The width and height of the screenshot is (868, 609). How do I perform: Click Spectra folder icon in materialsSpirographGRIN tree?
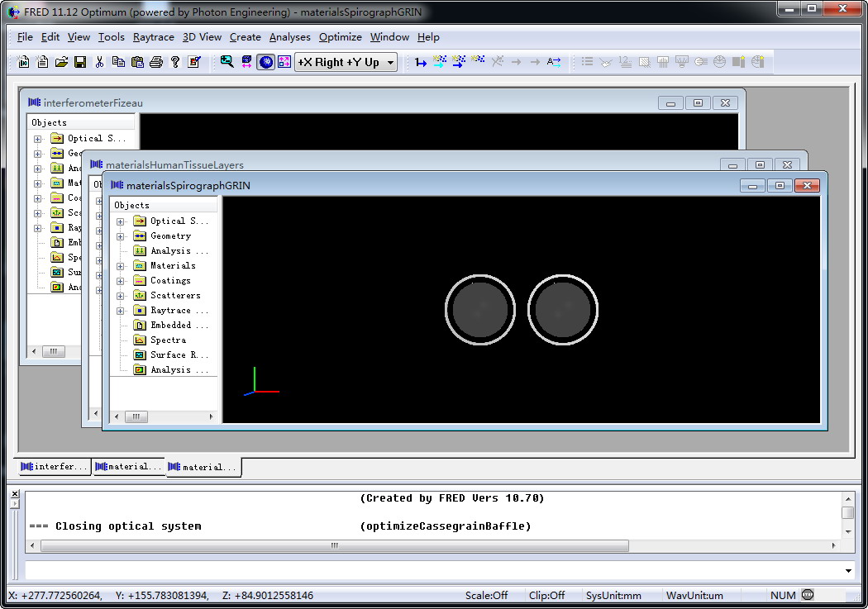click(140, 340)
